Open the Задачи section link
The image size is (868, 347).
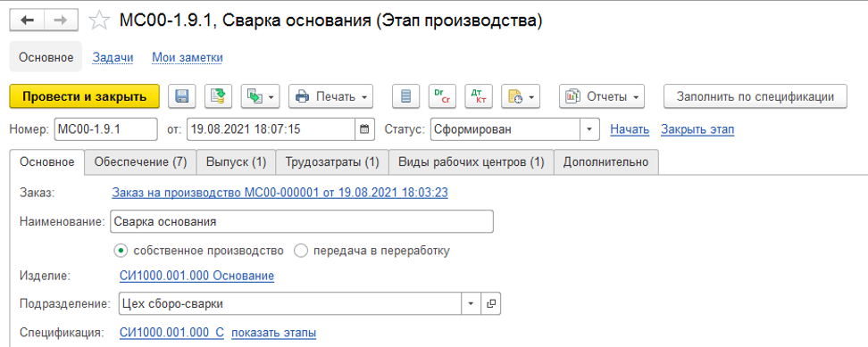click(113, 57)
